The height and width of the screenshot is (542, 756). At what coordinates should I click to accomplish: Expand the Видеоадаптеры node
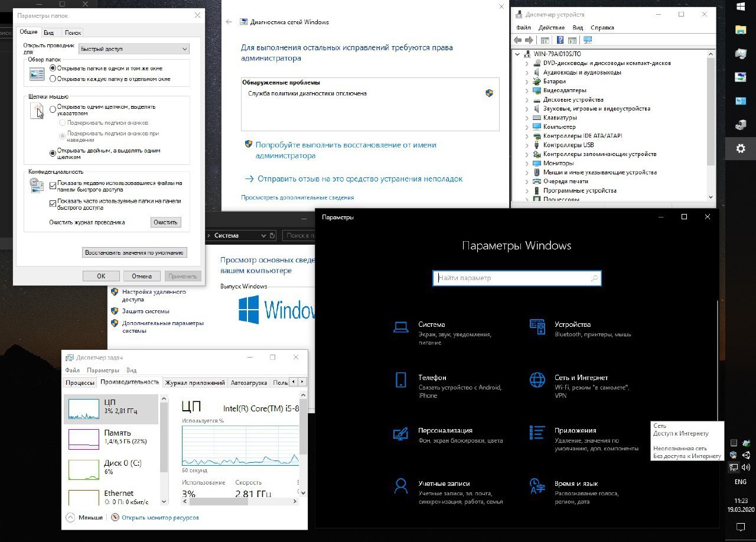(527, 90)
